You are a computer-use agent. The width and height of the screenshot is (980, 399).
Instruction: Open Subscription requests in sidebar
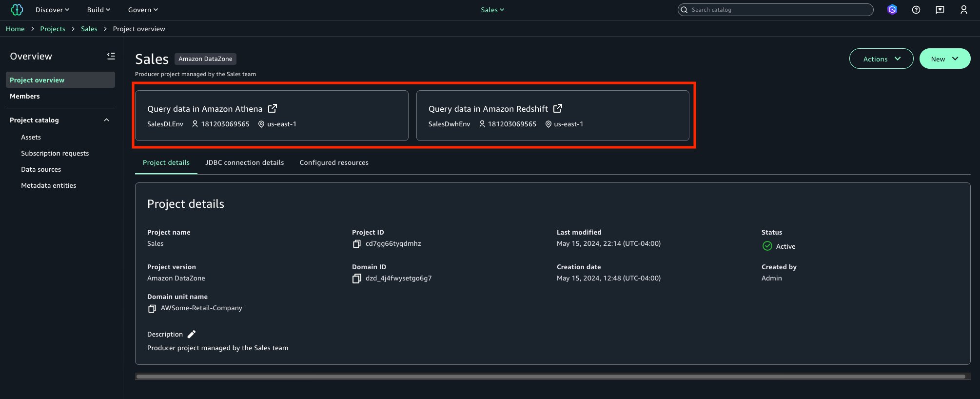pos(55,153)
